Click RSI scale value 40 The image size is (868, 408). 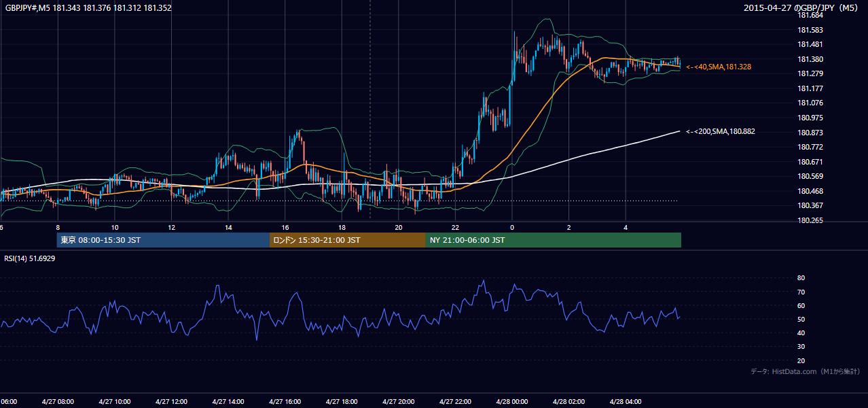tap(801, 333)
